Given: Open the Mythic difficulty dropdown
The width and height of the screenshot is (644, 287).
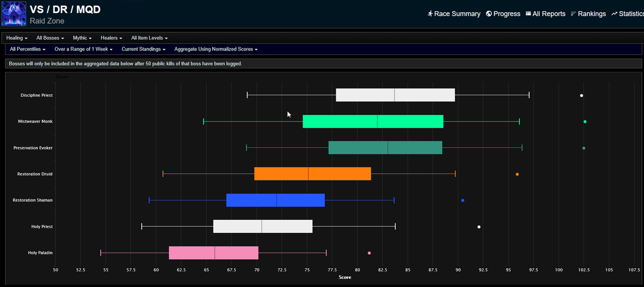Looking at the screenshot, I should 82,38.
